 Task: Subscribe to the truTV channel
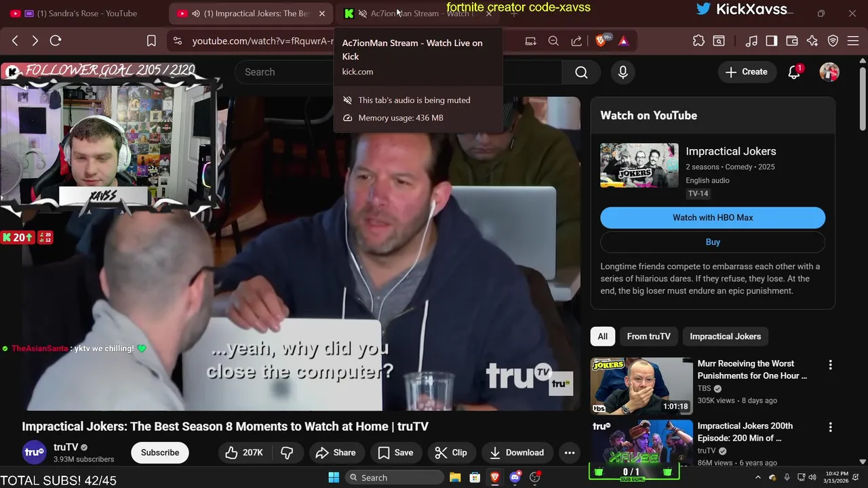click(x=160, y=453)
